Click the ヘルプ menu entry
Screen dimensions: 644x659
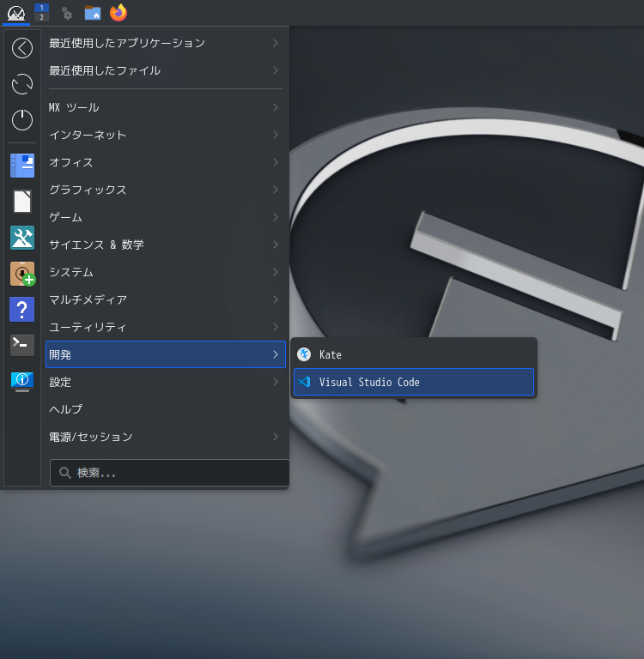click(x=166, y=409)
